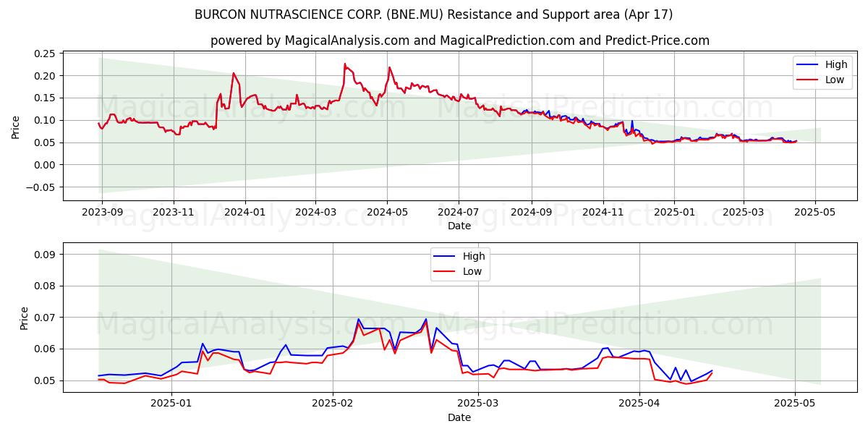Click the '2024-03' date tick label
Viewport: 868px width, 434px height.
[315, 213]
